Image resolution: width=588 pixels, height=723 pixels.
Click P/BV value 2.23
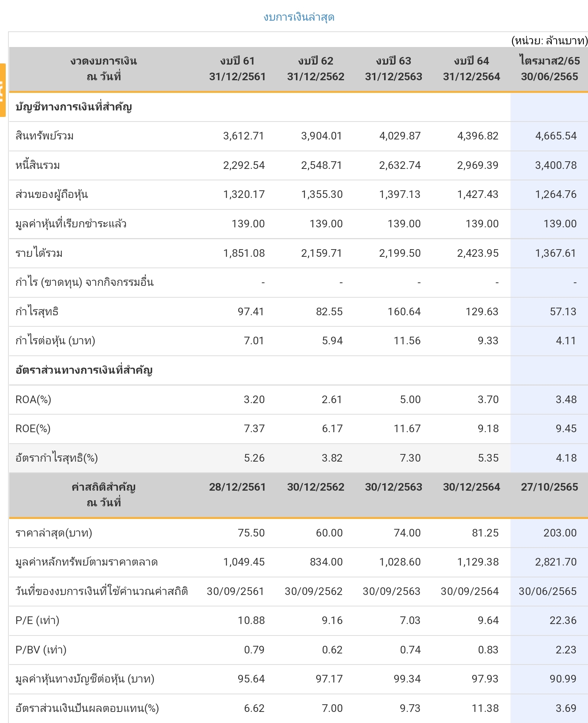(566, 650)
